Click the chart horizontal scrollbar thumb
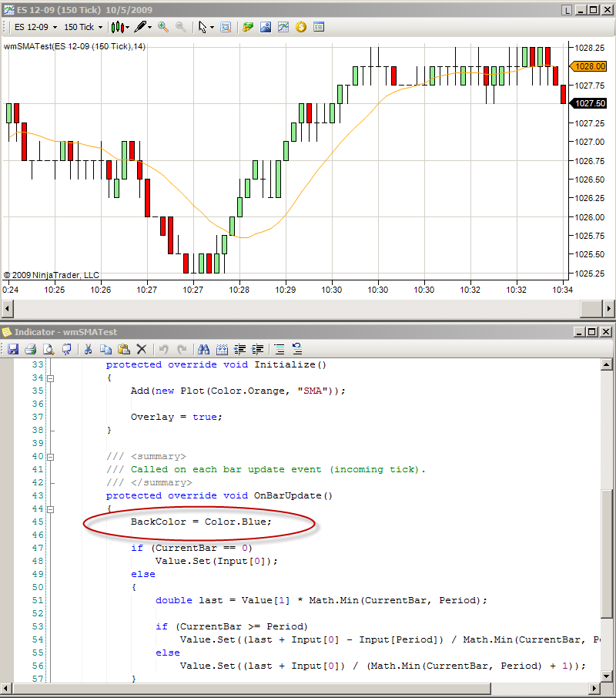This screenshot has height=698, width=616. 591,308
